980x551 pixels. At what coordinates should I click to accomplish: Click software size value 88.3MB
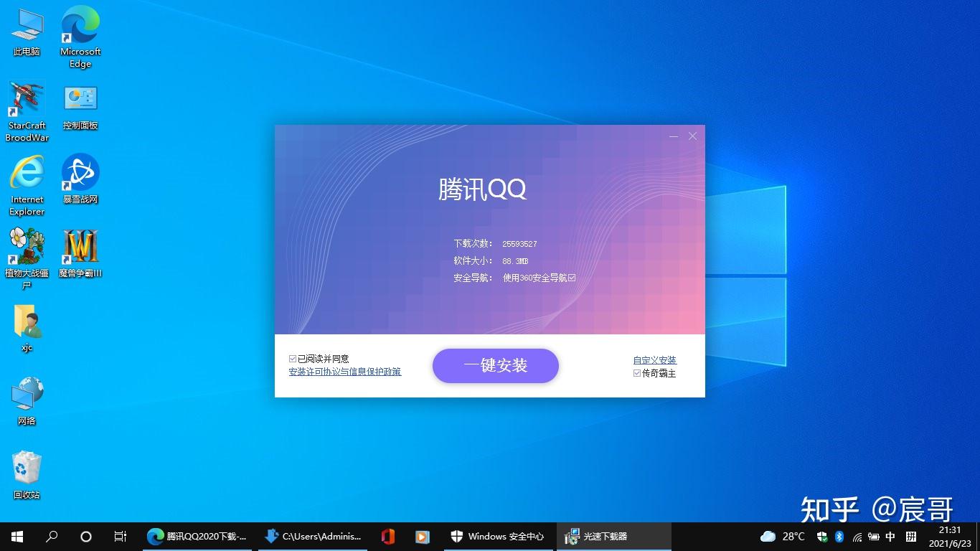[515, 261]
